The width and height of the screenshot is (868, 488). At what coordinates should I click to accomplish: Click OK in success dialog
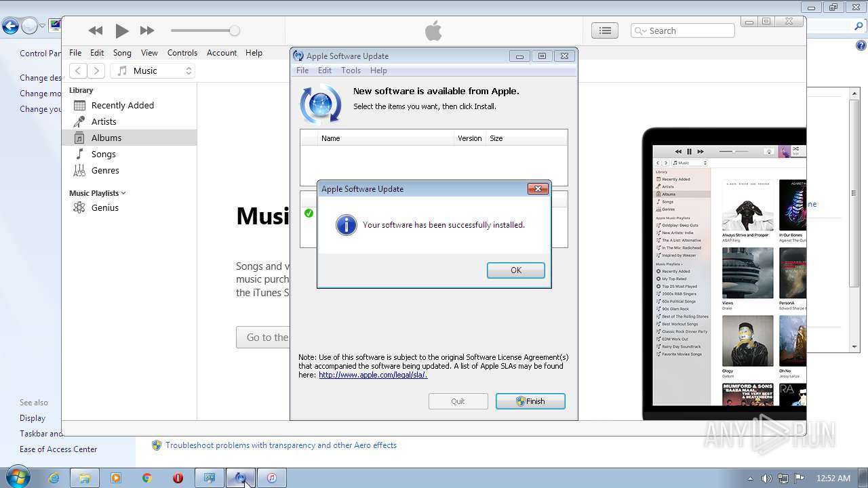(x=515, y=270)
